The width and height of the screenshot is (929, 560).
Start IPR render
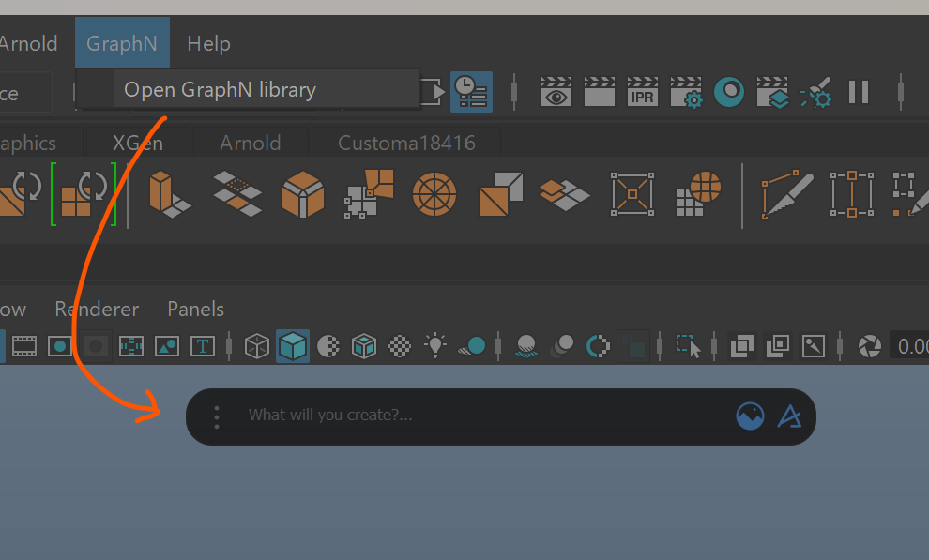click(642, 92)
